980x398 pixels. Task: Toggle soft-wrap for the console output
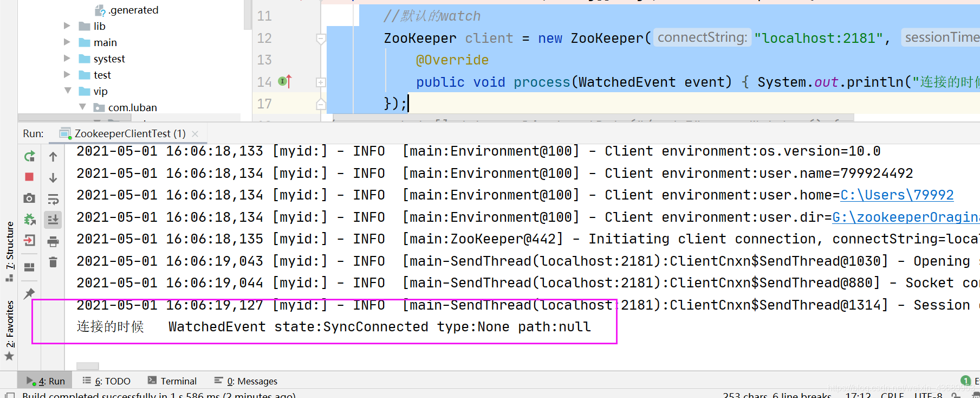pyautogui.click(x=53, y=199)
